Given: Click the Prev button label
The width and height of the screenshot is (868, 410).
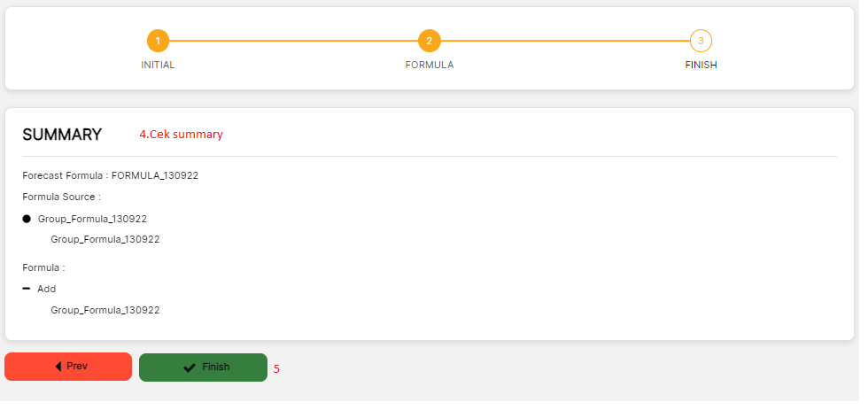Looking at the screenshot, I should click(77, 367).
